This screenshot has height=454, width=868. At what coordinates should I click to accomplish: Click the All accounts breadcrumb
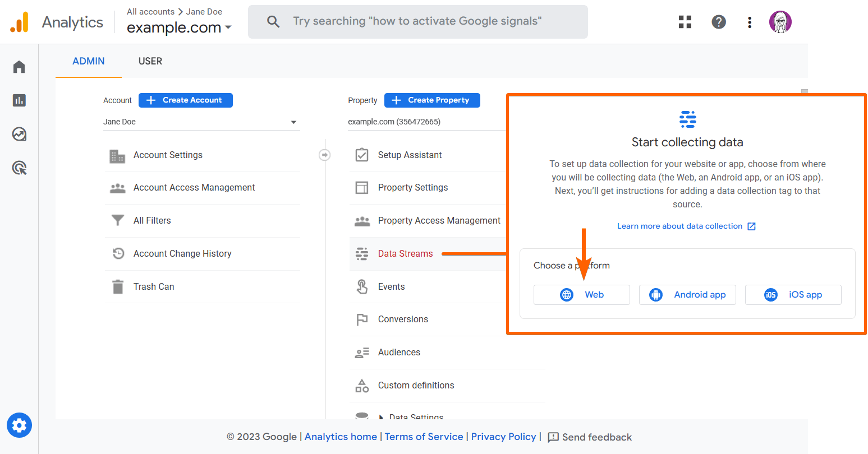150,12
